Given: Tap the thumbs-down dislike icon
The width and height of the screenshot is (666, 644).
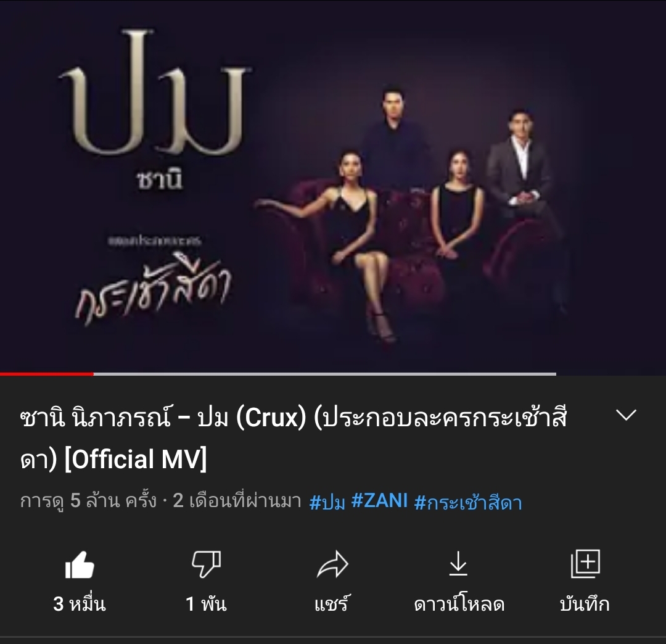Looking at the screenshot, I should (206, 564).
